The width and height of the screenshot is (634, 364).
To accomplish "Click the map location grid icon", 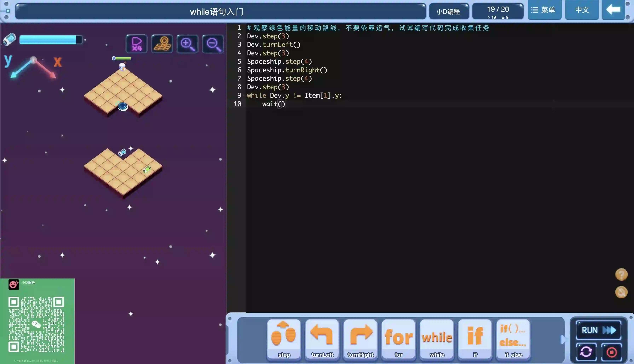I will pyautogui.click(x=162, y=44).
